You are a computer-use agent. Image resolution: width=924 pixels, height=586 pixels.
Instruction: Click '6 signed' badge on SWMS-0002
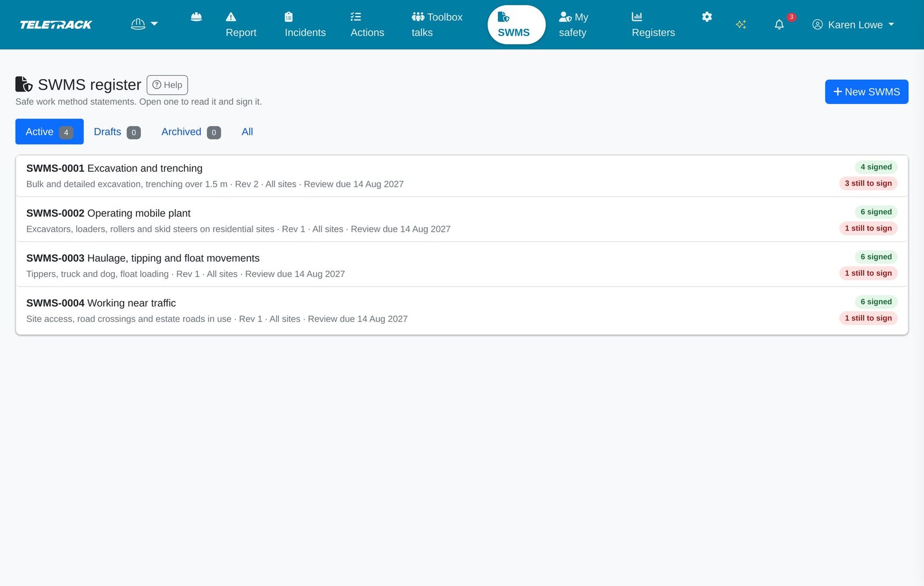pos(876,212)
